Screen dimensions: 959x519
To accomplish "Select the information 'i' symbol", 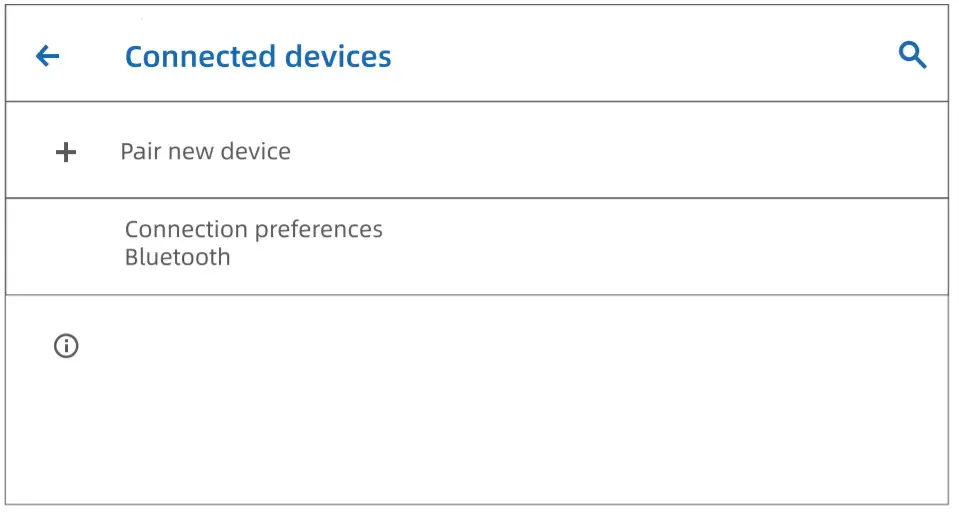I will tap(65, 346).
